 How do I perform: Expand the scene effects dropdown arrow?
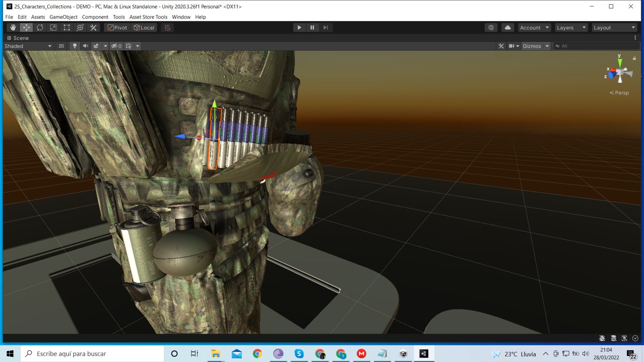[x=105, y=46]
